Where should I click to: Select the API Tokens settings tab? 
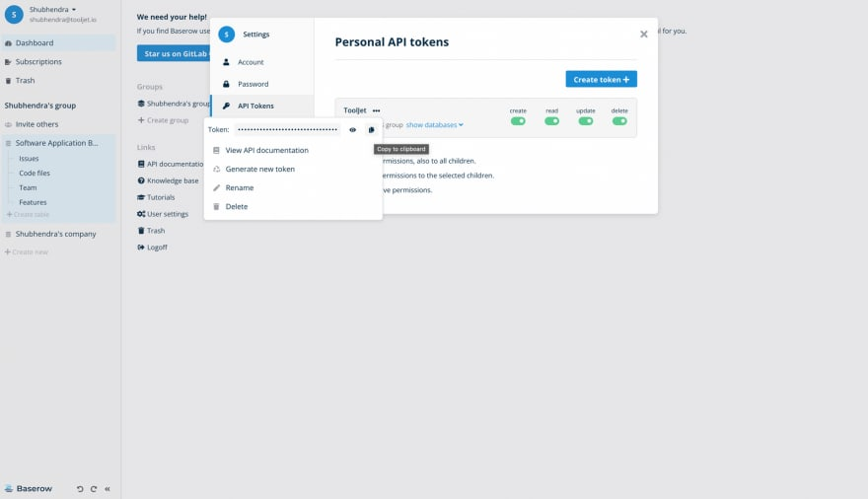(261, 106)
